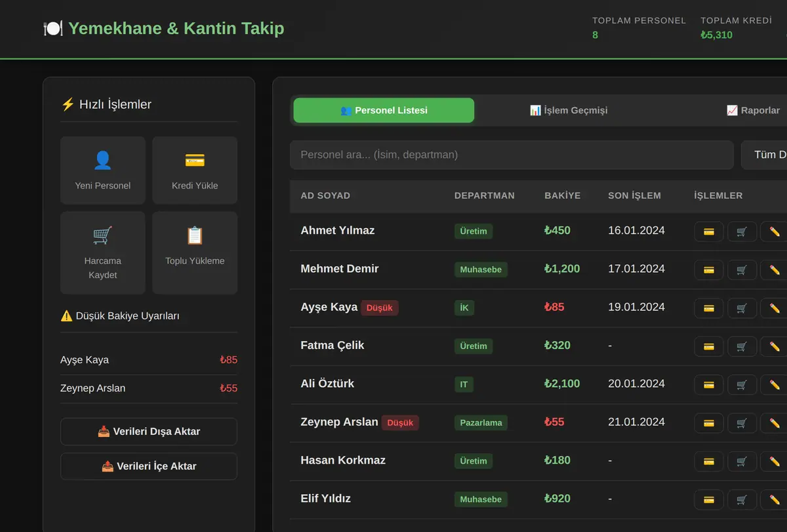
Task: Click the cart icon in Fatma Çelik's row
Action: [742, 346]
